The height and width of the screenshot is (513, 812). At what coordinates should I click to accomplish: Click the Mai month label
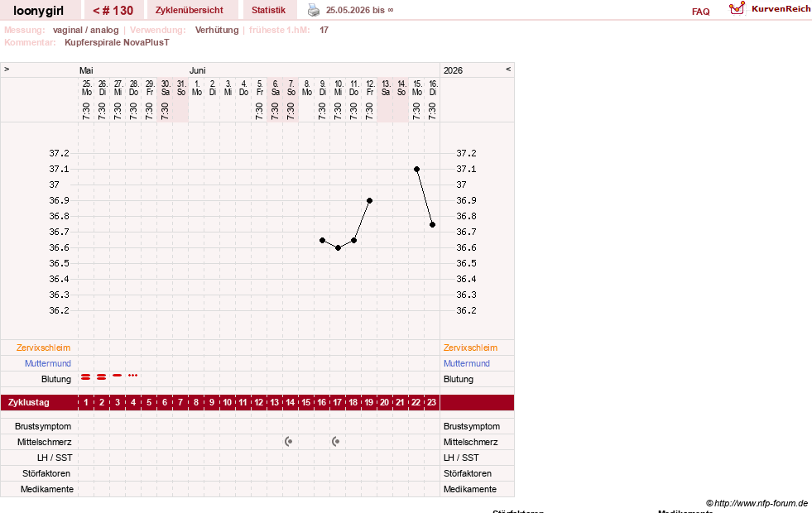[x=86, y=70]
